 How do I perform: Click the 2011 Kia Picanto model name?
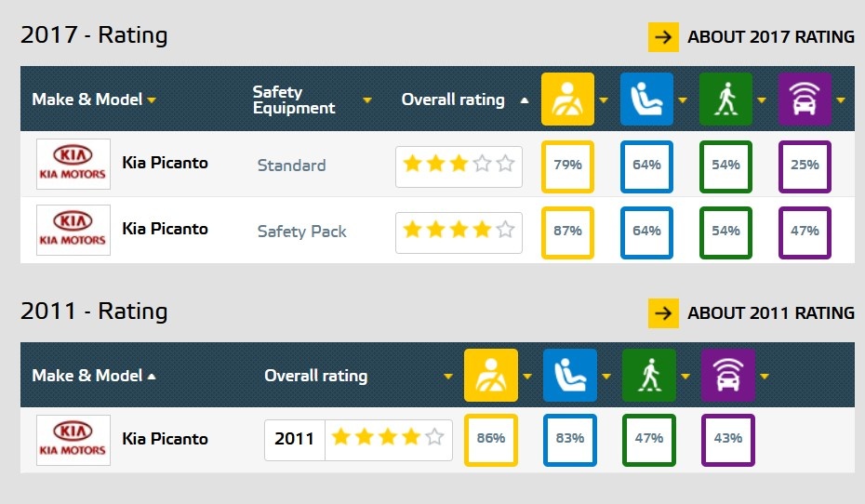[x=165, y=439]
